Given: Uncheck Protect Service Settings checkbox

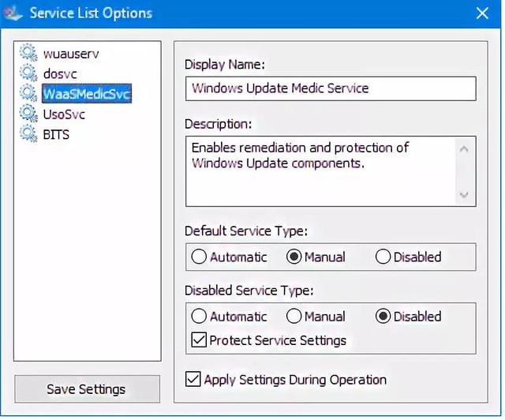Looking at the screenshot, I should (x=199, y=340).
